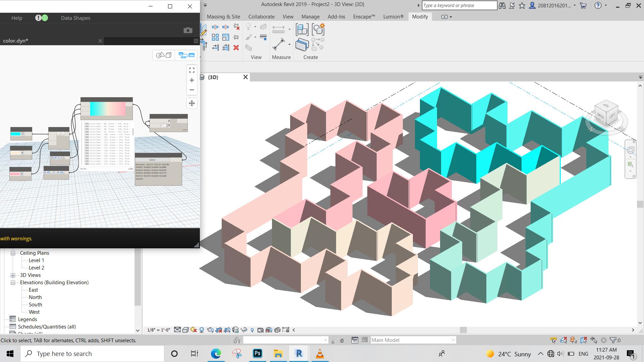644x362 pixels.
Task: Collapse the Elevations (Building Elevation) node
Action: [x=13, y=283]
